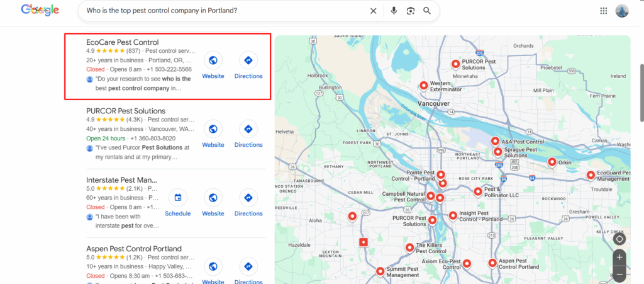The width and height of the screenshot is (644, 284).
Task: Open Google Lens image search
Action: coord(411,11)
